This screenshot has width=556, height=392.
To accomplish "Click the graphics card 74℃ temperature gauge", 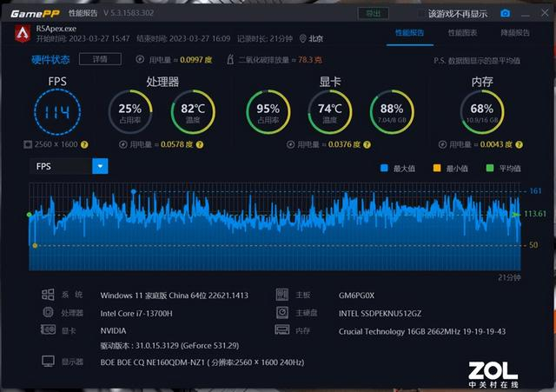I will point(330,112).
